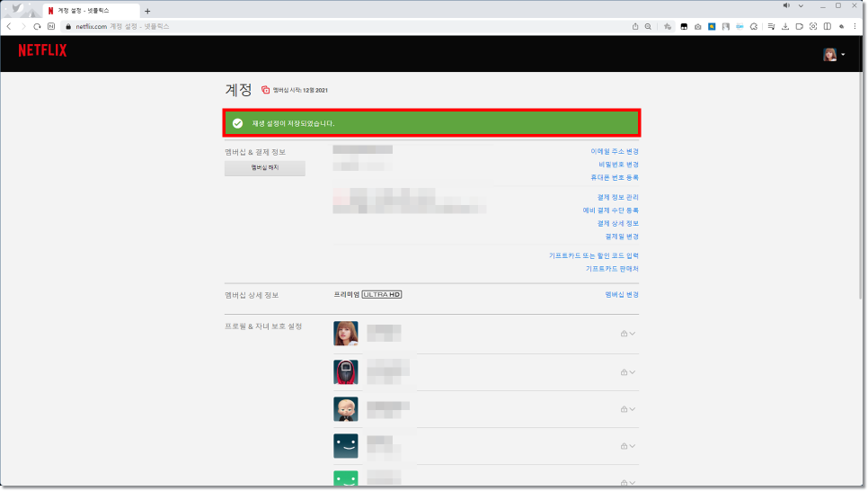The image size is (868, 491).
Task: Open the reading list icon
Action: click(771, 26)
